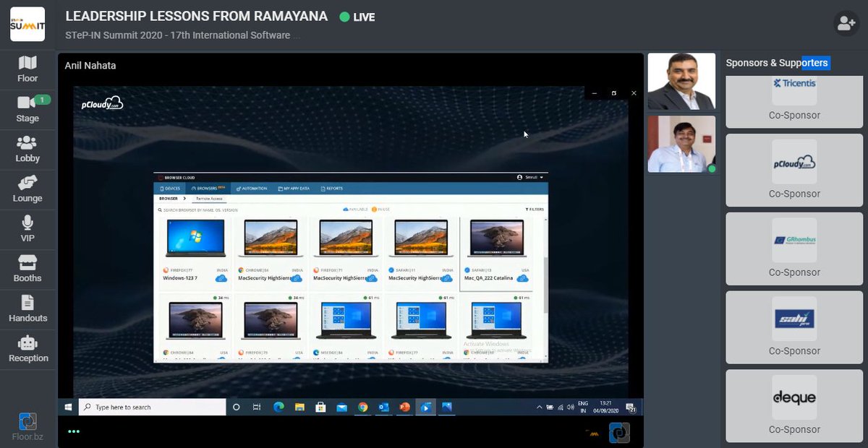Toggle the Available filter in Browser Cloud

coord(355,210)
